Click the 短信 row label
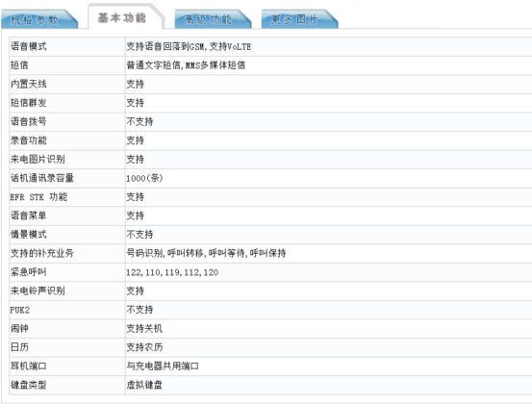This screenshot has width=532, height=404. (x=19, y=65)
